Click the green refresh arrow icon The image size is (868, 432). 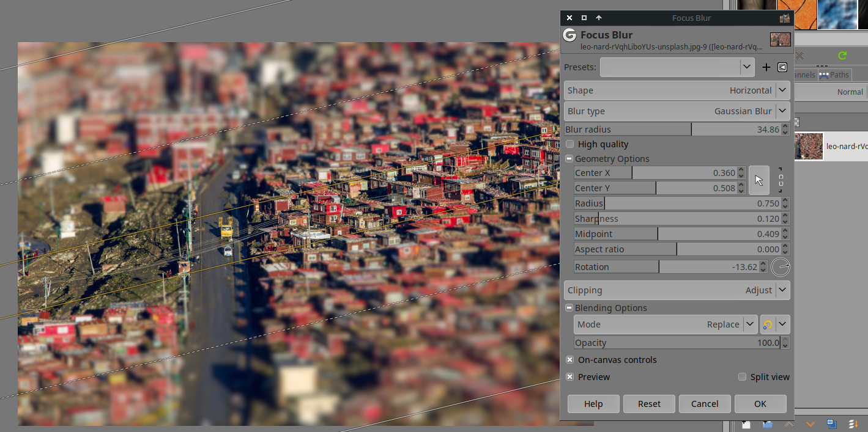click(x=842, y=56)
